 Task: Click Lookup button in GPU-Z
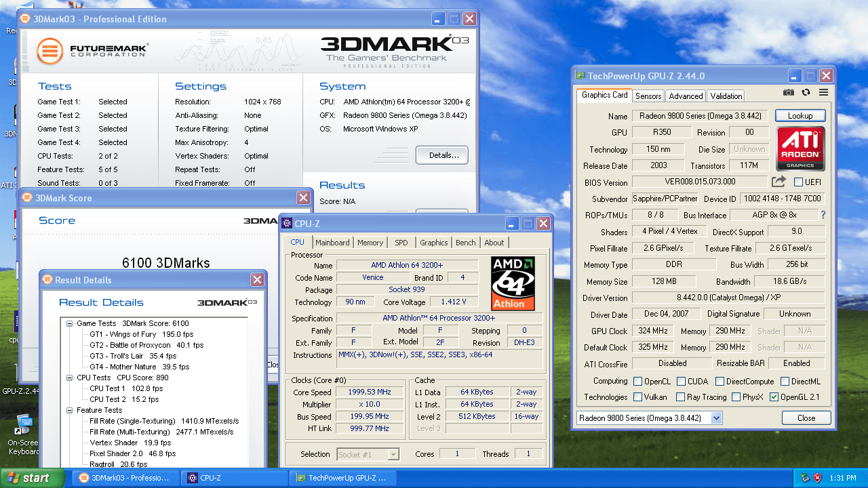point(800,116)
